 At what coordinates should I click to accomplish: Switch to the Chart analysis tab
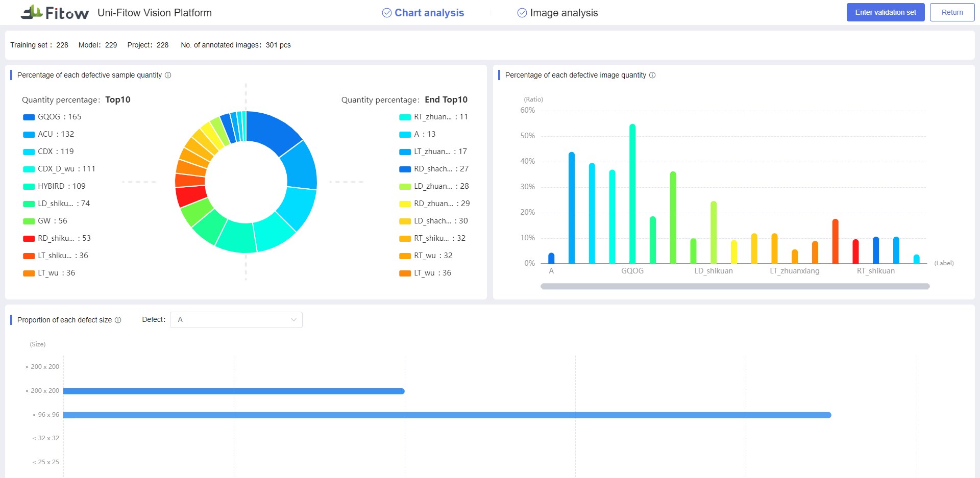423,13
